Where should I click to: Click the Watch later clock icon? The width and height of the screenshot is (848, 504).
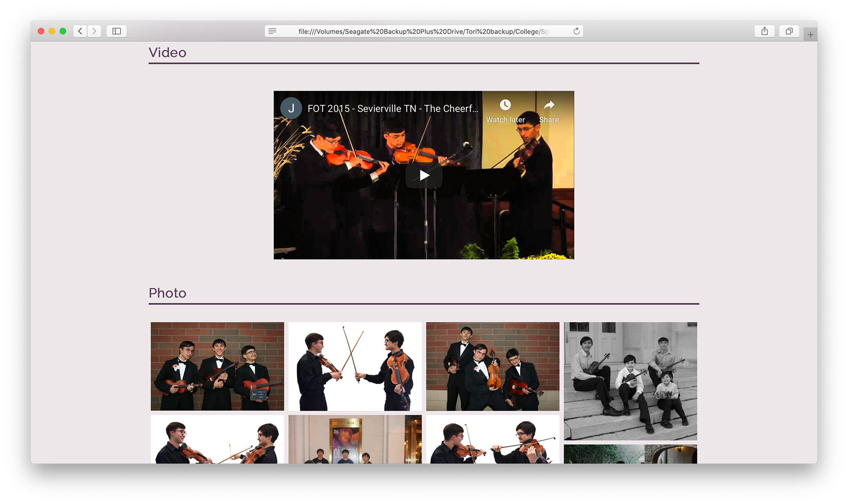(505, 105)
